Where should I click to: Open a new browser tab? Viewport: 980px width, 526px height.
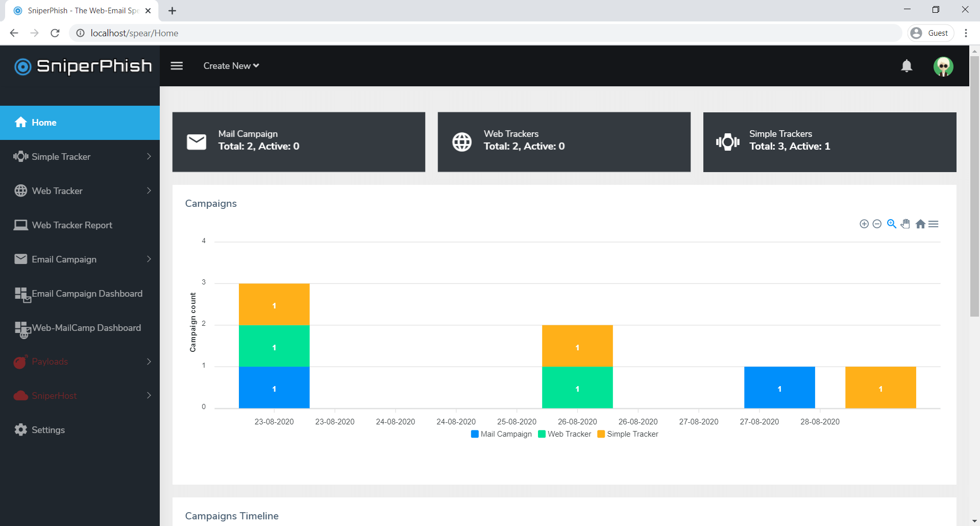coord(173,11)
